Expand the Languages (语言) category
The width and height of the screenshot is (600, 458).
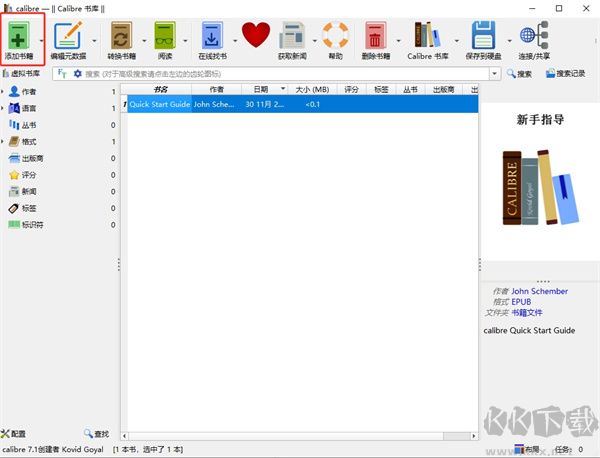pos(3,108)
